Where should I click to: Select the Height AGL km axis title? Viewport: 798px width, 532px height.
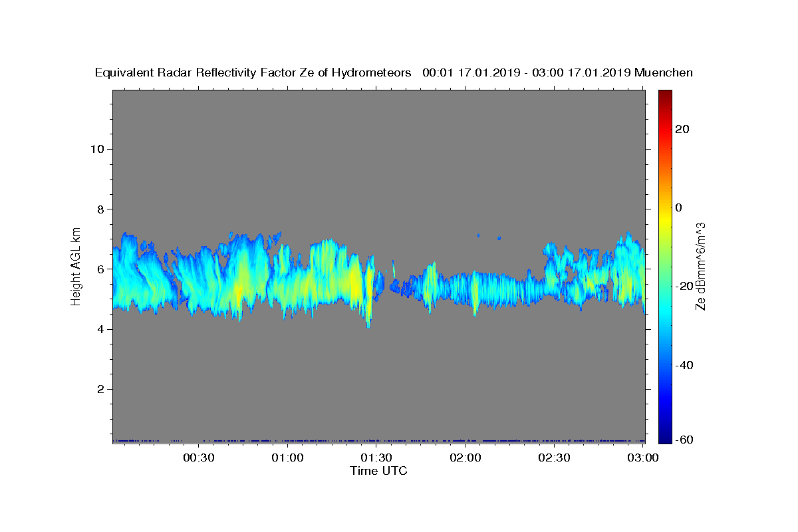76,265
